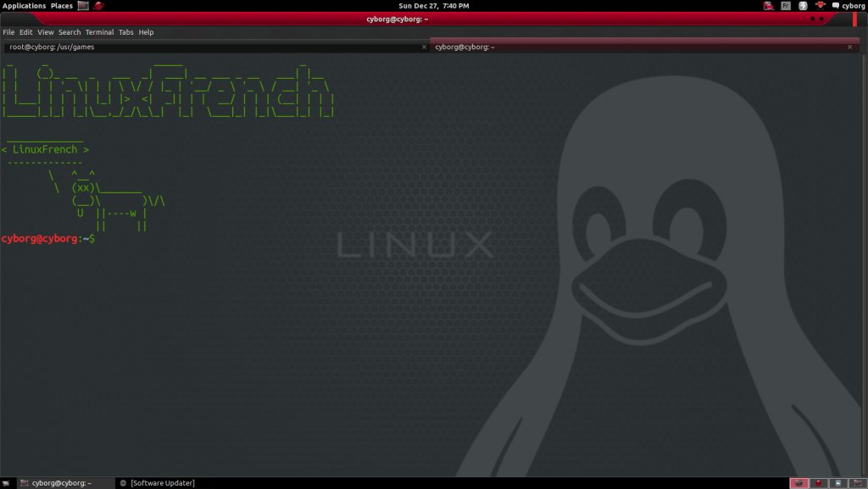This screenshot has width=868, height=489.
Task: Open the Terminal menu
Action: 100,32
